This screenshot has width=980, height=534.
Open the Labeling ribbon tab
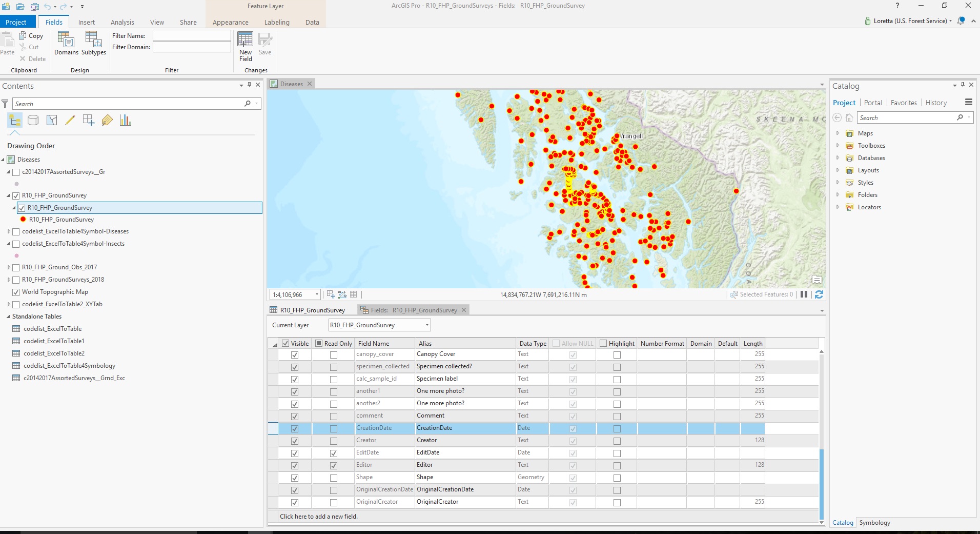tap(277, 22)
